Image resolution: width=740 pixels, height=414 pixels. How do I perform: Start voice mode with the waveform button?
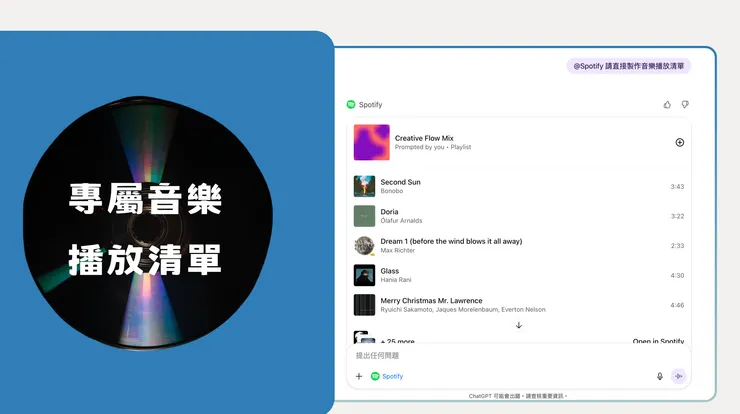coord(679,376)
